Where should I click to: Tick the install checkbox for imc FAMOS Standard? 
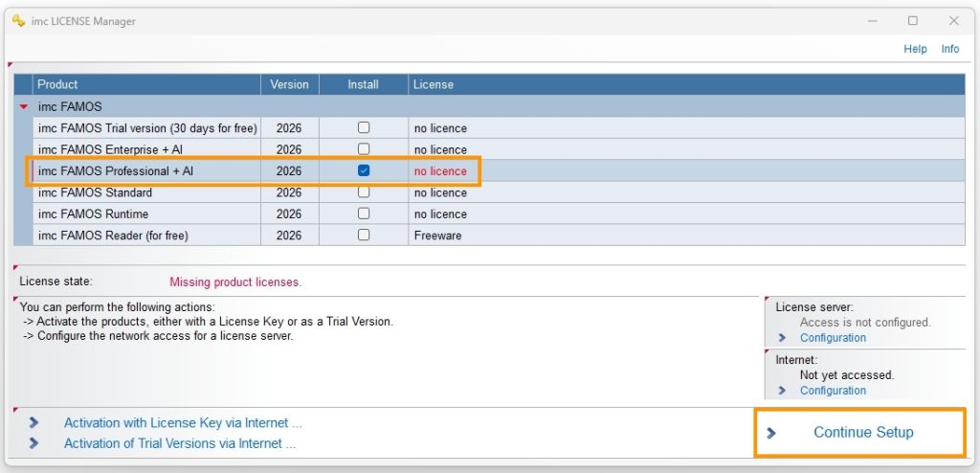pos(364,192)
